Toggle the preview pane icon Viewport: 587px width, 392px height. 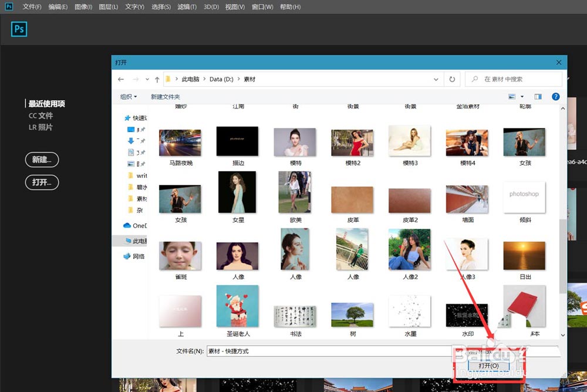click(538, 97)
